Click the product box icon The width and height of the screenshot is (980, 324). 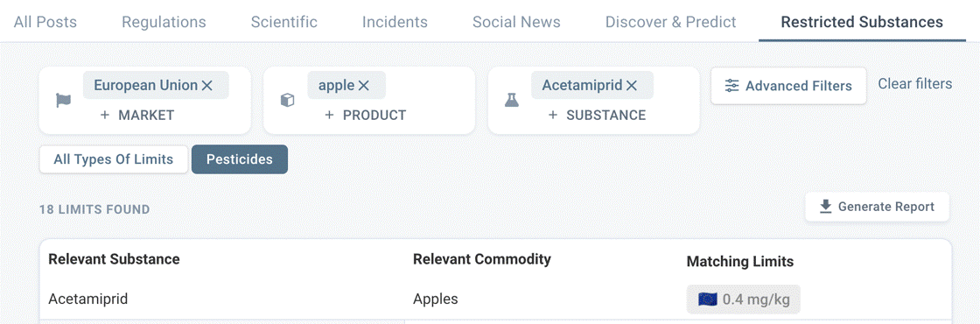click(x=287, y=100)
